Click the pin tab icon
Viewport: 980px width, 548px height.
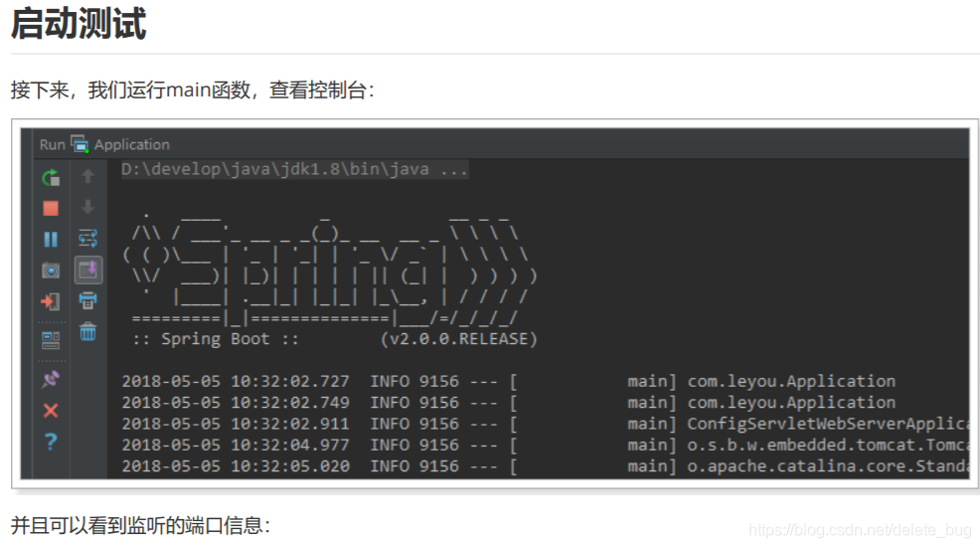tap(51, 379)
